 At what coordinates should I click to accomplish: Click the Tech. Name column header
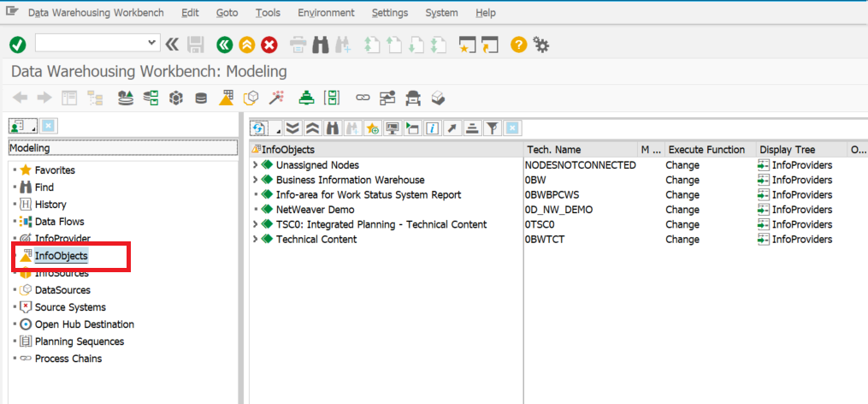553,150
